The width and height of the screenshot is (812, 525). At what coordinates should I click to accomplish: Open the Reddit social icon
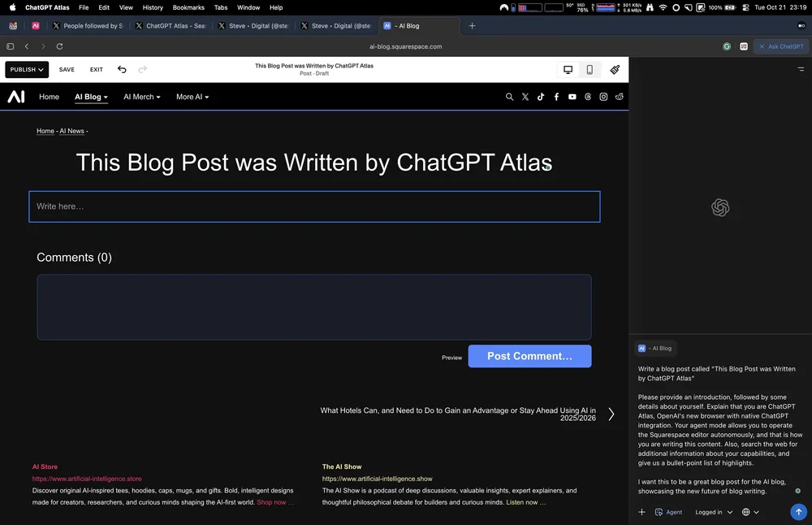coord(620,97)
